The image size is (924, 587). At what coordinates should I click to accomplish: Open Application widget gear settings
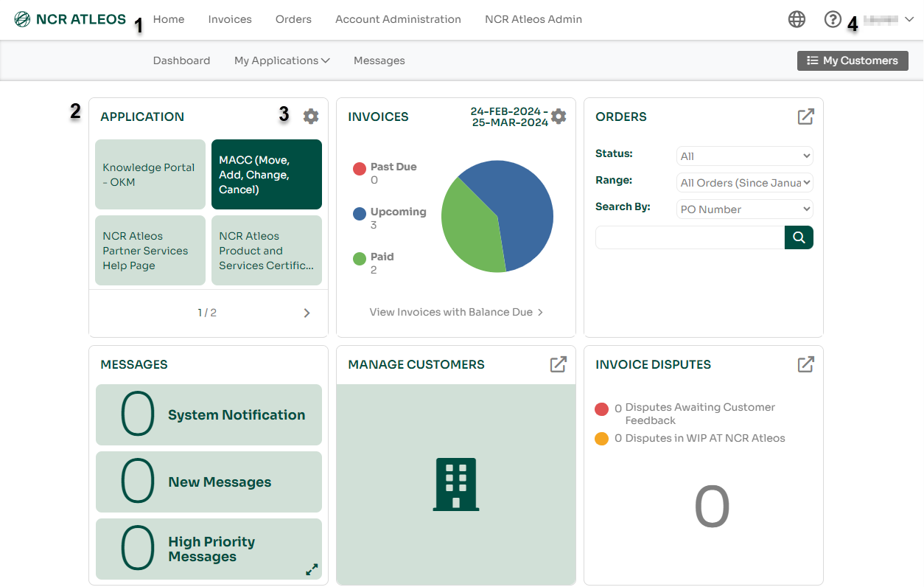311,116
